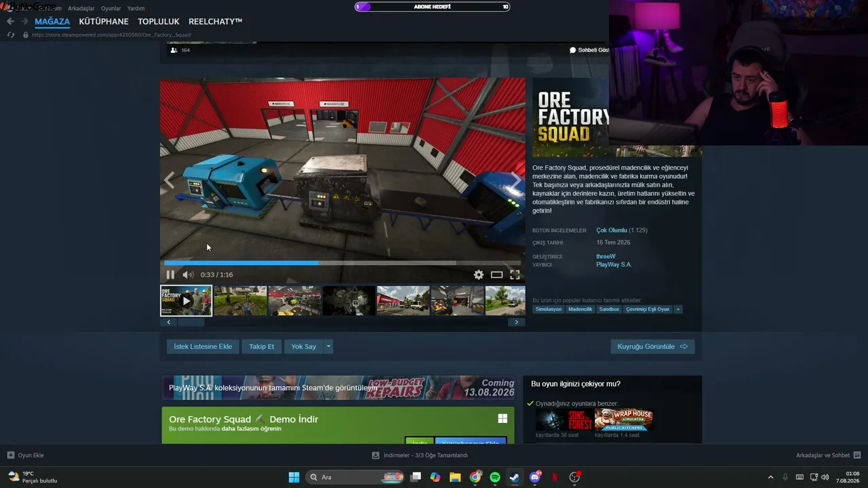Open the Sohbeti Göster chat toggle
The image size is (868, 488).
[x=589, y=50]
